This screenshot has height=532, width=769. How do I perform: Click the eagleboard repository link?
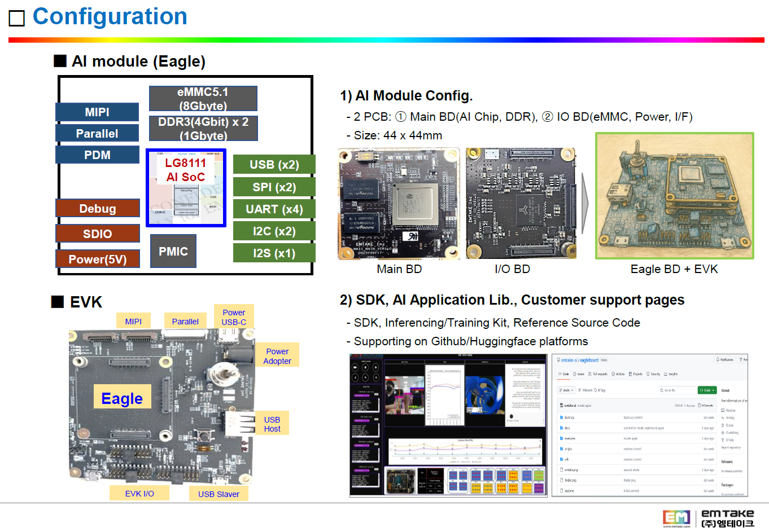(589, 360)
